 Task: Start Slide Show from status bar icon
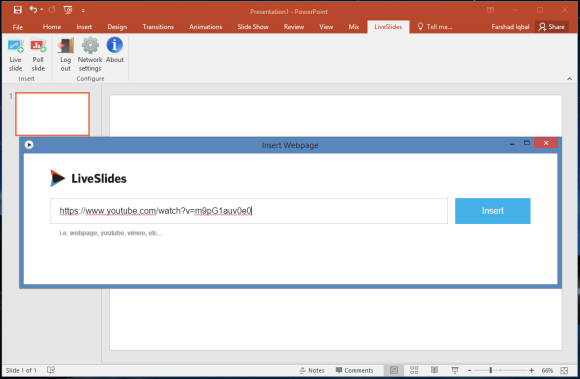[455, 370]
